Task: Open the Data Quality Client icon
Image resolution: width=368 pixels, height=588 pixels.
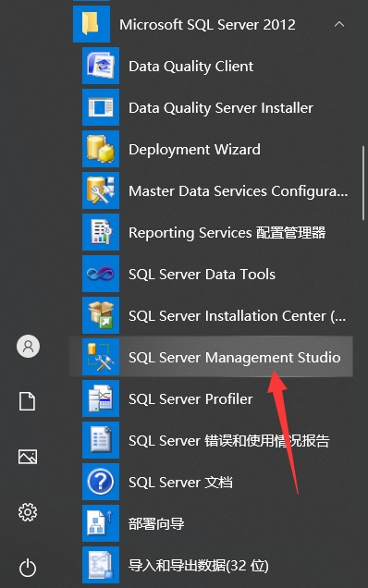Action: click(x=101, y=66)
